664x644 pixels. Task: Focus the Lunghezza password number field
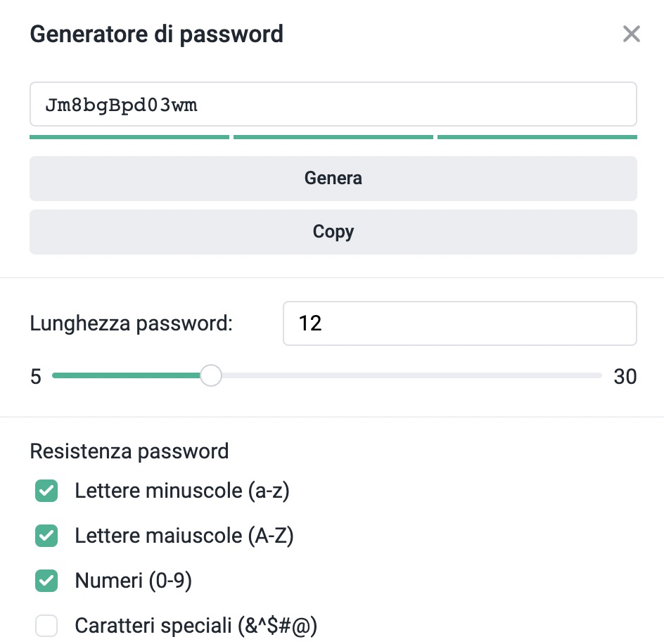click(x=459, y=323)
